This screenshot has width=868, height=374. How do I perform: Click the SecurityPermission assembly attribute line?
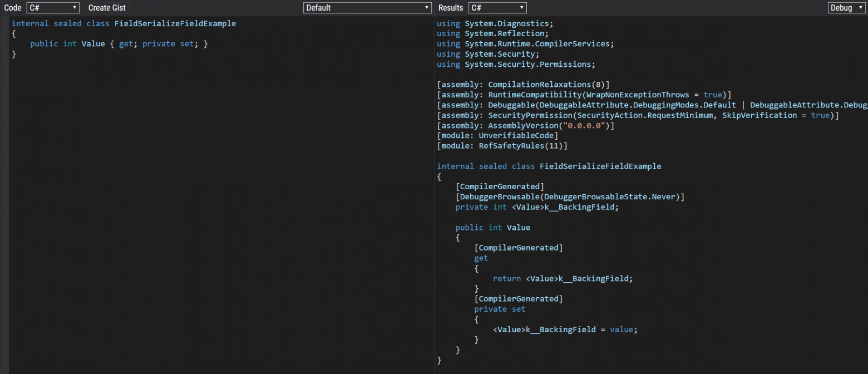[638, 115]
